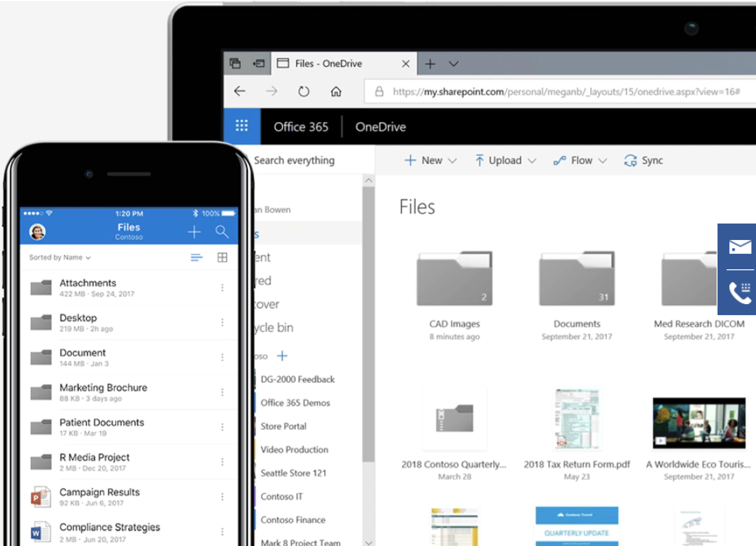Click the sidebar scroll down arrow

coord(368,542)
